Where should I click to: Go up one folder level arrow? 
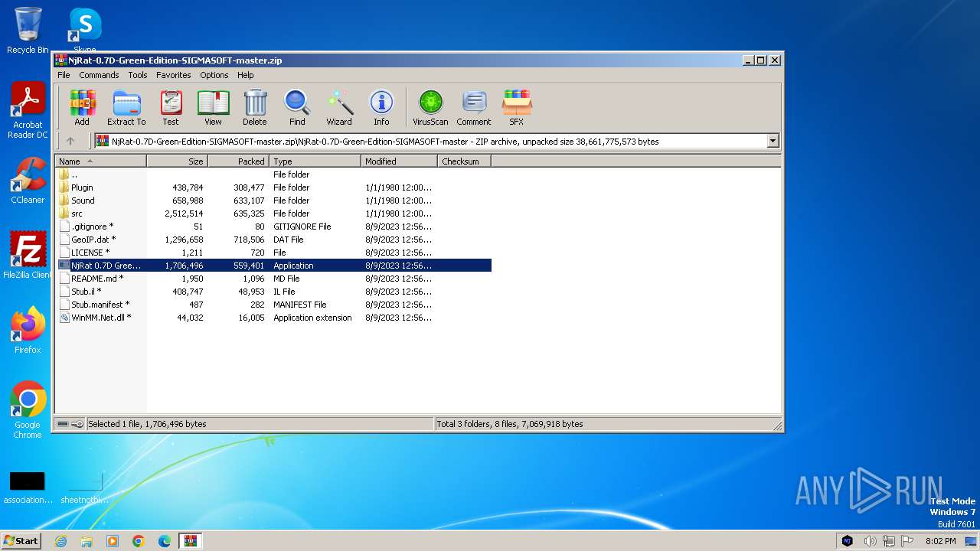click(x=70, y=141)
